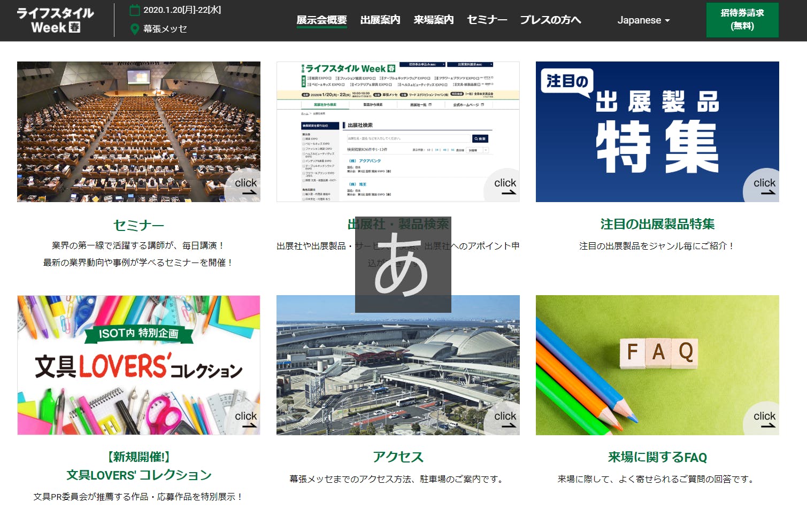Open the プレスの方へ navigation item
The width and height of the screenshot is (807, 532).
point(550,20)
